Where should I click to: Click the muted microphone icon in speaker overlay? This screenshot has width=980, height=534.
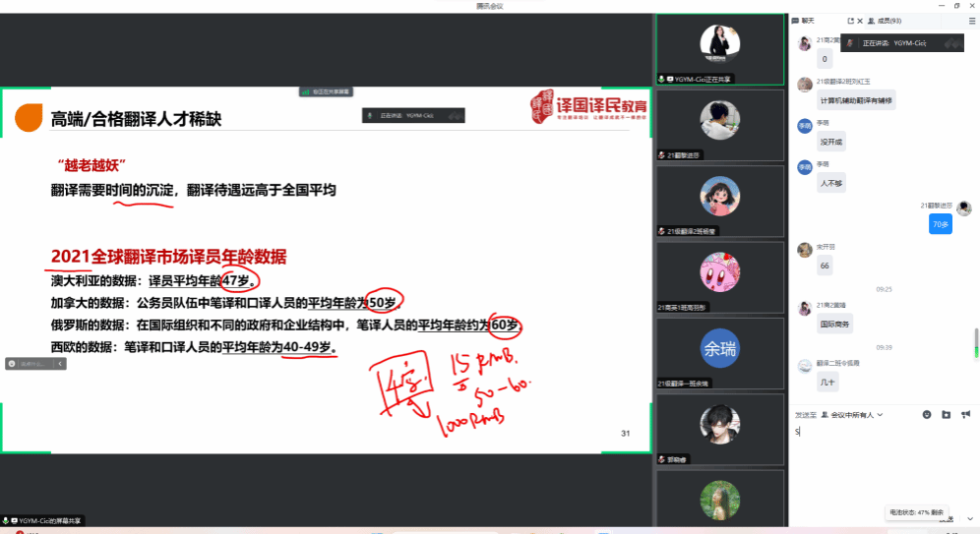click(x=848, y=44)
